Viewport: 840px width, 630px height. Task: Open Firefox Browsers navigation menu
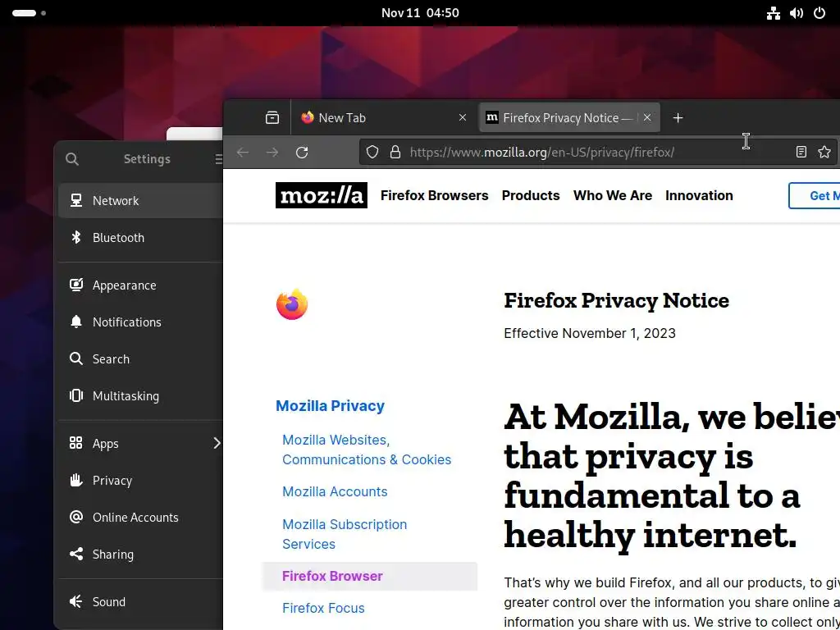[435, 195]
